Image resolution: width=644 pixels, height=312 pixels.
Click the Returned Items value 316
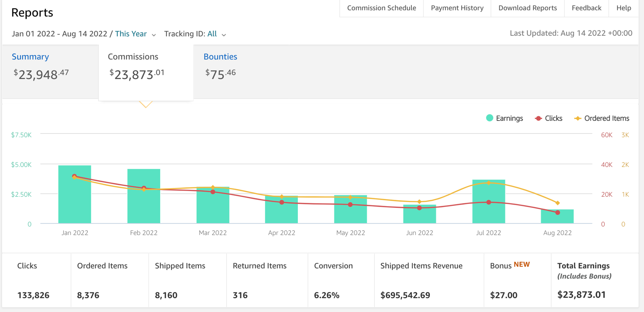[x=240, y=295]
